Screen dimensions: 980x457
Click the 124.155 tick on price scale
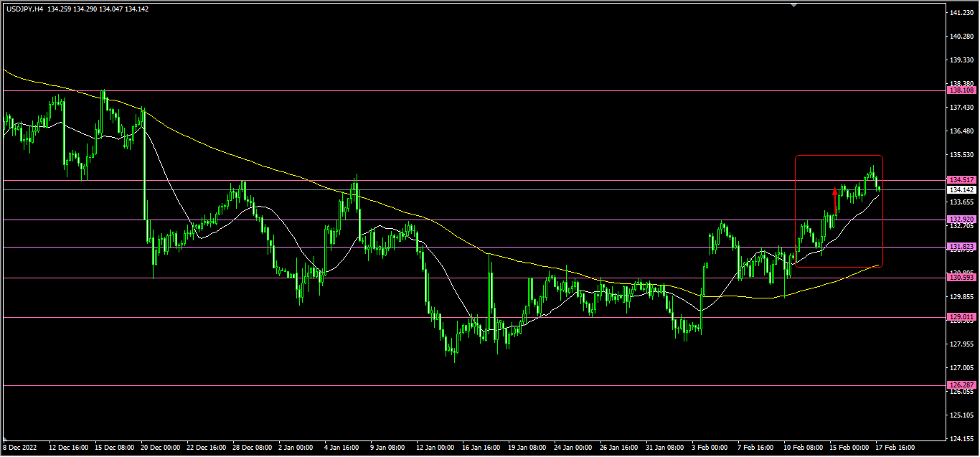(x=960, y=438)
